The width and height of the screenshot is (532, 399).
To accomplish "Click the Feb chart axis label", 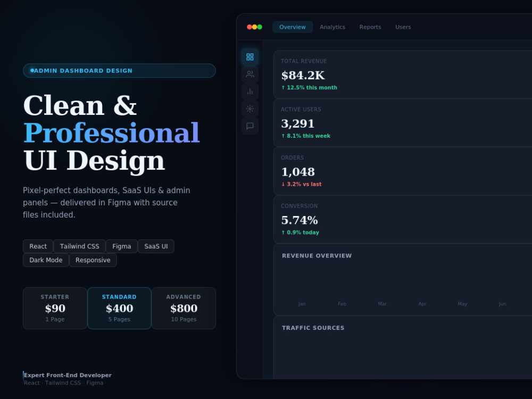I will [342, 304].
